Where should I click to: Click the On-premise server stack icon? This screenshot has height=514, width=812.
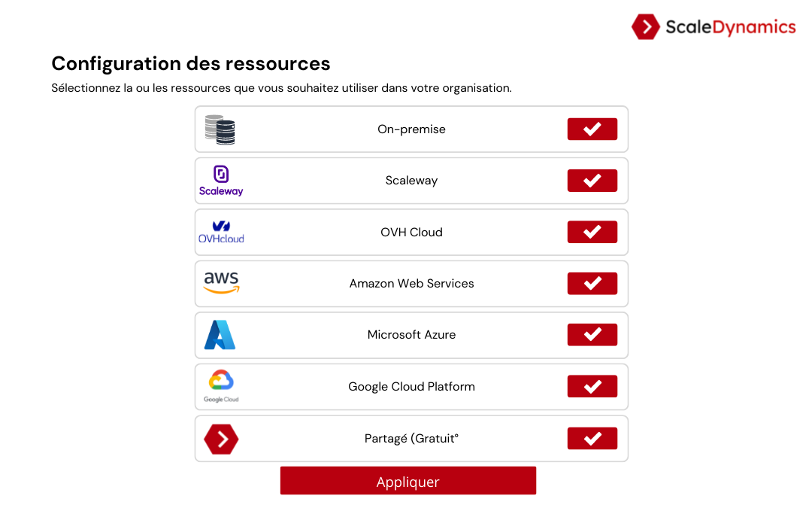point(220,129)
